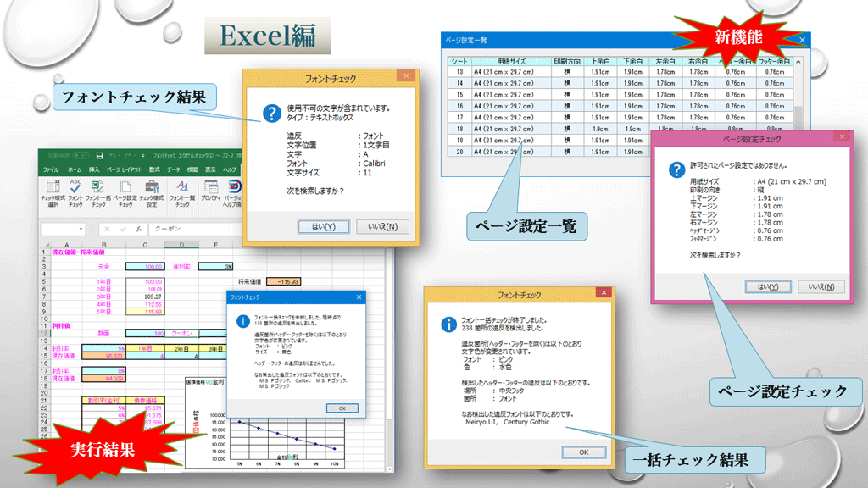This screenshot has height=488, width=868.
Task: Expand the Undo dropdown arrow
Action: [x=118, y=156]
